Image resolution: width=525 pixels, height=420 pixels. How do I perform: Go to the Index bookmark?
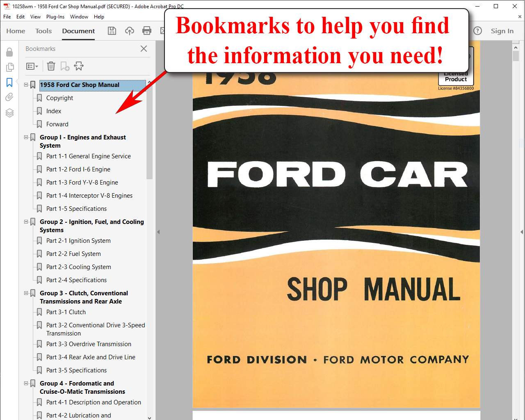click(54, 111)
